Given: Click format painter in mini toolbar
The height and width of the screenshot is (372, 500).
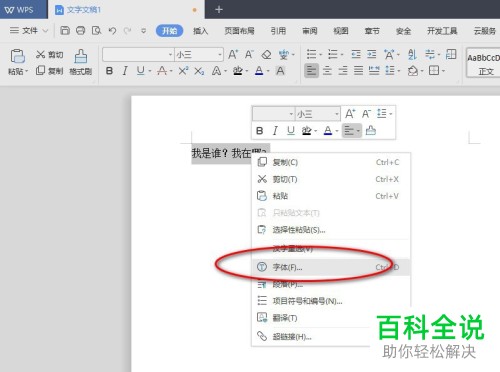Looking at the screenshot, I should (x=371, y=130).
